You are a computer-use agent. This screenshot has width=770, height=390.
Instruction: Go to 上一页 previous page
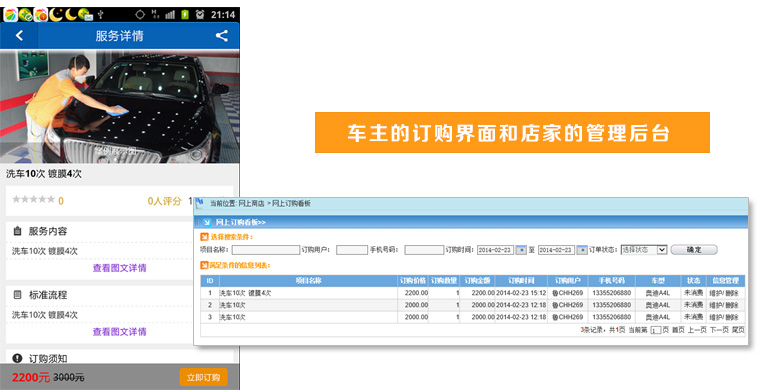coord(697,330)
